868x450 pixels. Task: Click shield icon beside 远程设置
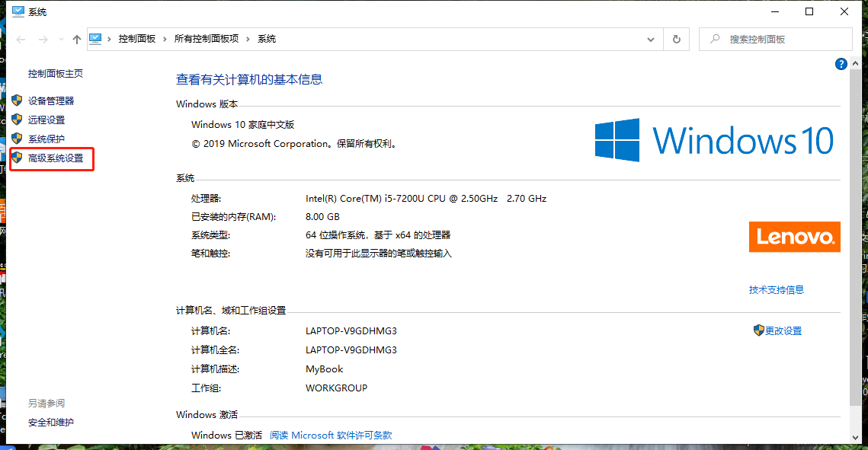(18, 120)
